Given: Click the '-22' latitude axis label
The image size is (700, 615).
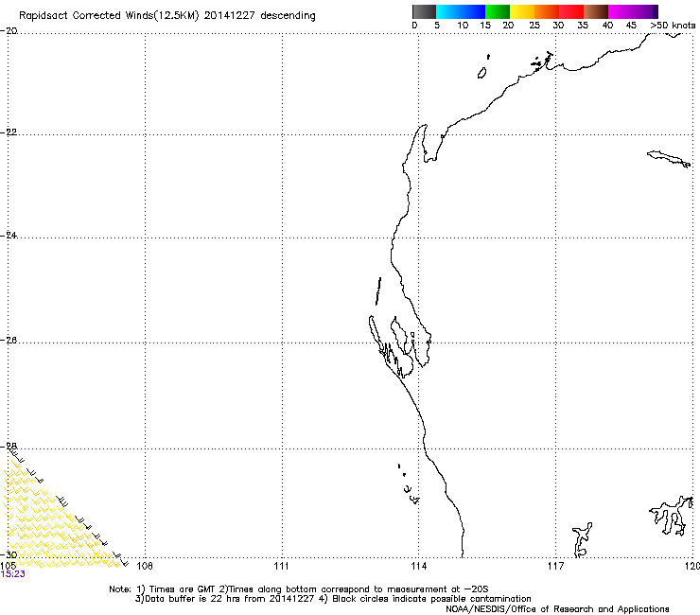Looking at the screenshot, I should tap(9, 132).
